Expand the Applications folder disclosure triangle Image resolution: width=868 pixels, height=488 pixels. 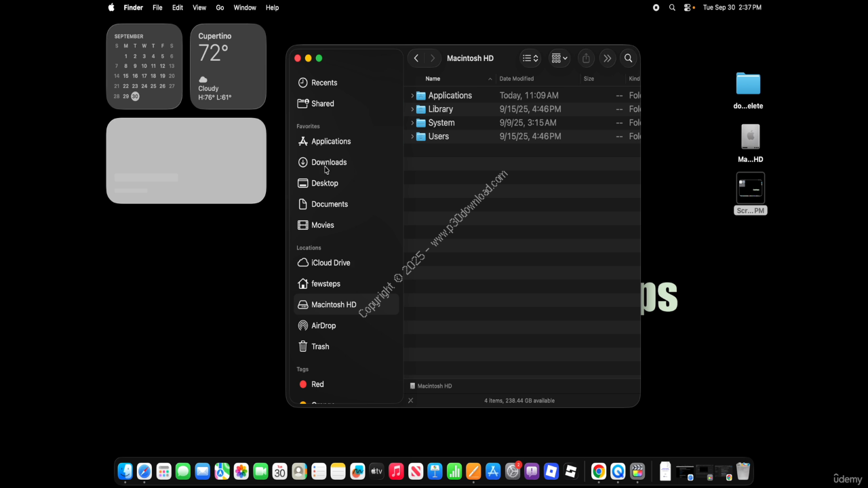(x=412, y=96)
